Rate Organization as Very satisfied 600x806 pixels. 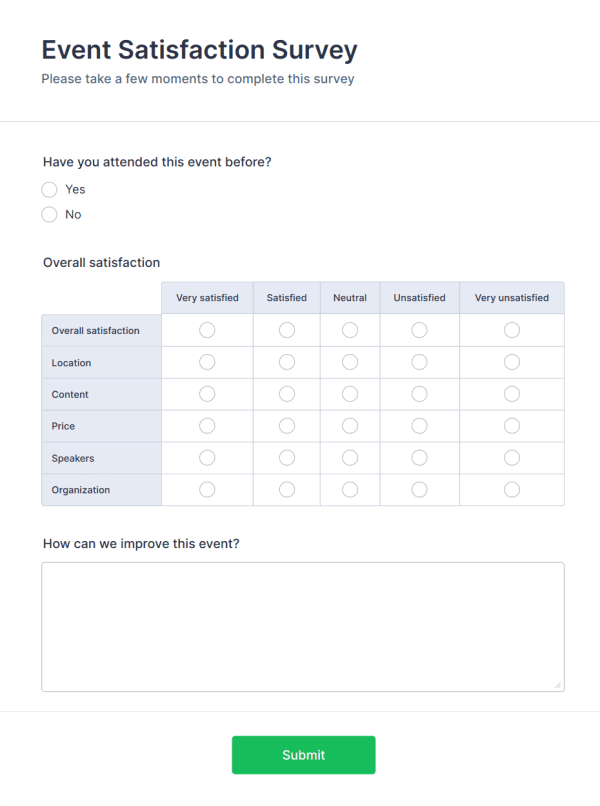click(x=207, y=490)
